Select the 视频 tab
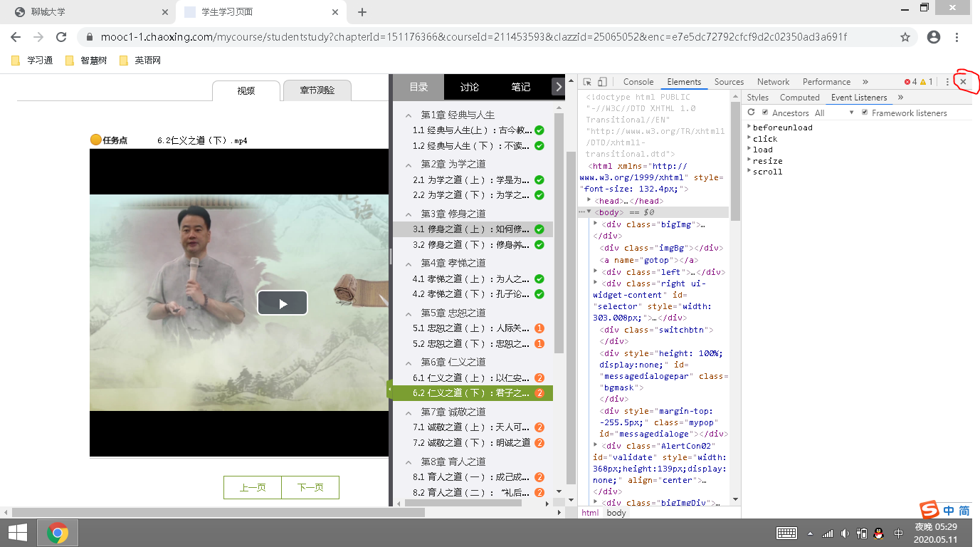The image size is (980, 547). pos(246,90)
